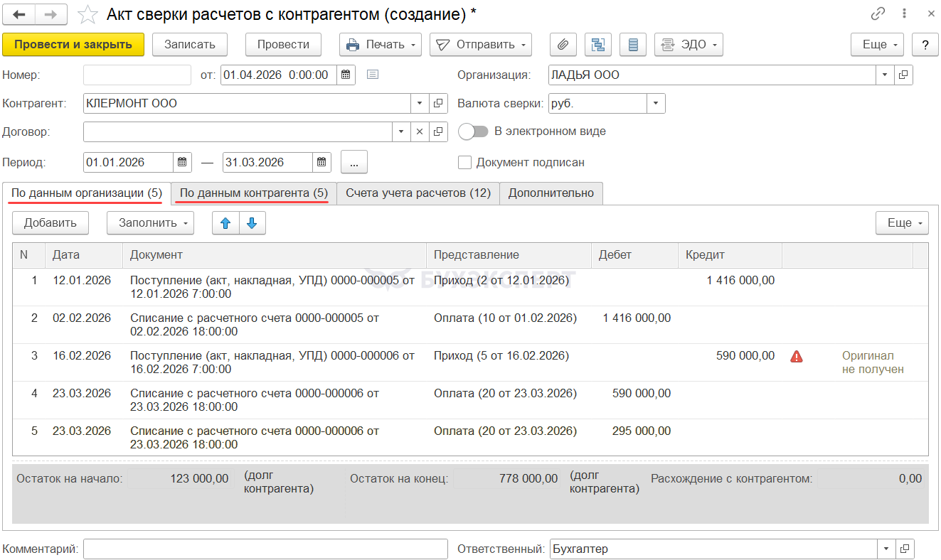This screenshot has height=560, width=941.
Task: Mark document as favorite with star icon
Action: point(87,14)
